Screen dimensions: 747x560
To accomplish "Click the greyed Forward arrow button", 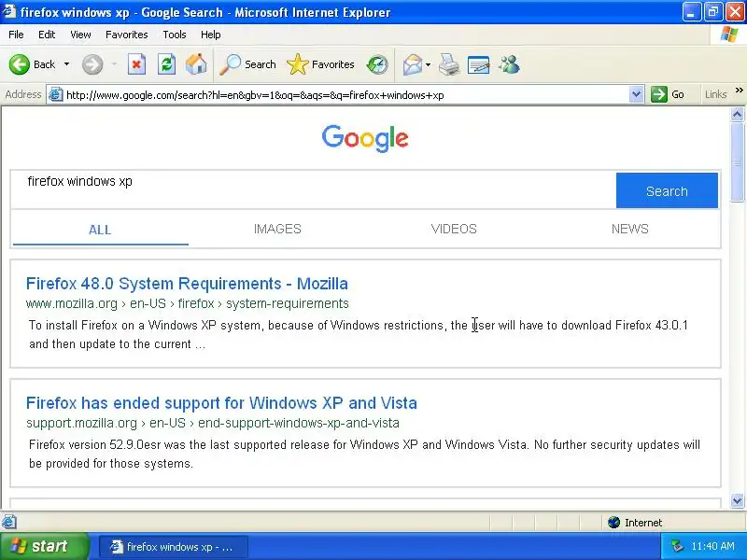I will (92, 64).
